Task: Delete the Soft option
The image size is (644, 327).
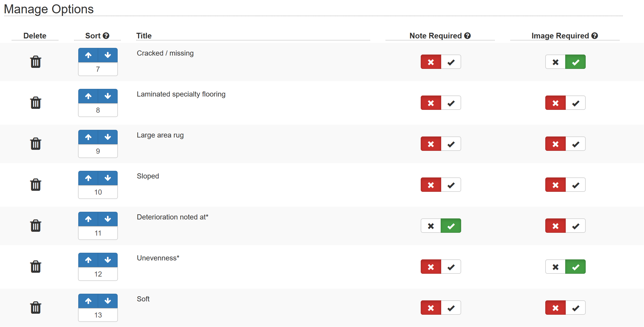Action: point(36,308)
